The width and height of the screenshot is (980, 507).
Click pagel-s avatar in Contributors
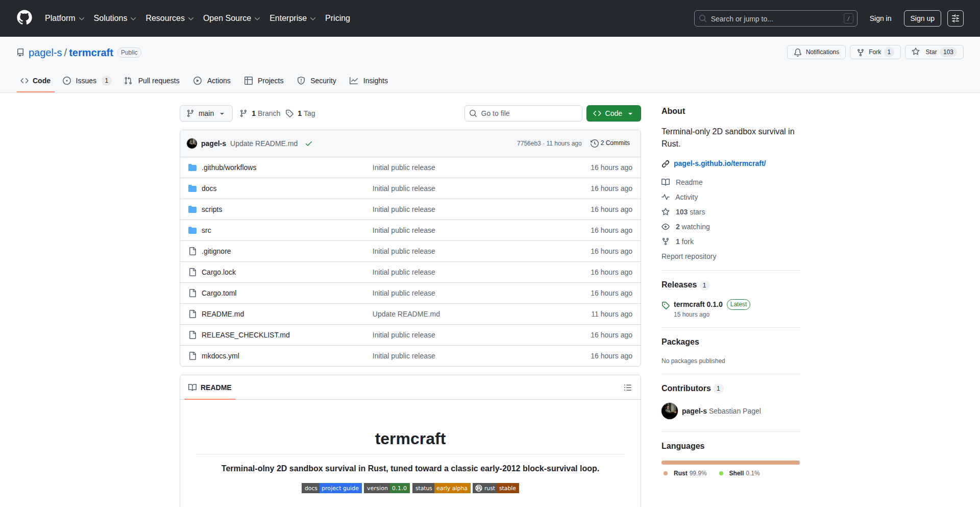tap(669, 411)
